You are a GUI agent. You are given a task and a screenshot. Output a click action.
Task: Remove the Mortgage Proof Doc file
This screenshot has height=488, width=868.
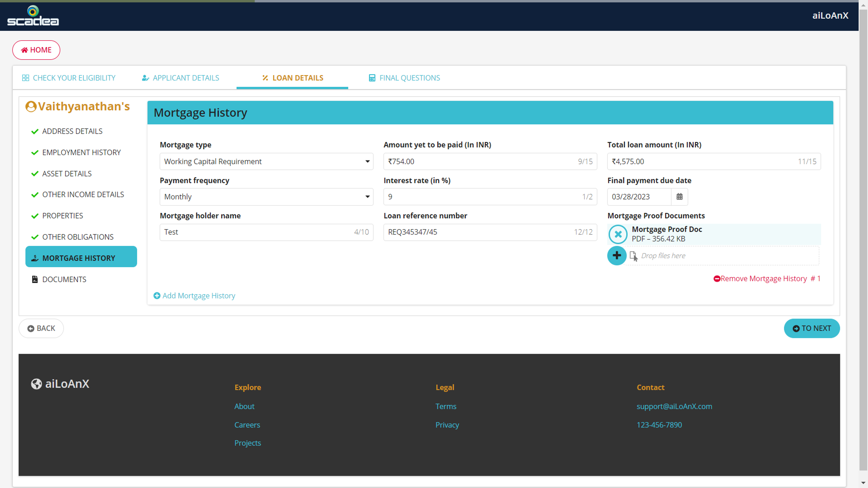pos(618,234)
